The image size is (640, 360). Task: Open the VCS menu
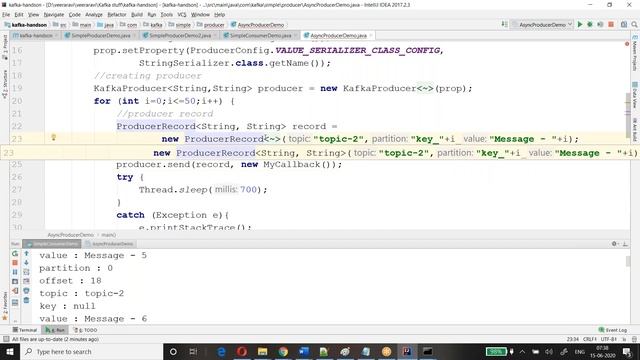click(182, 14)
